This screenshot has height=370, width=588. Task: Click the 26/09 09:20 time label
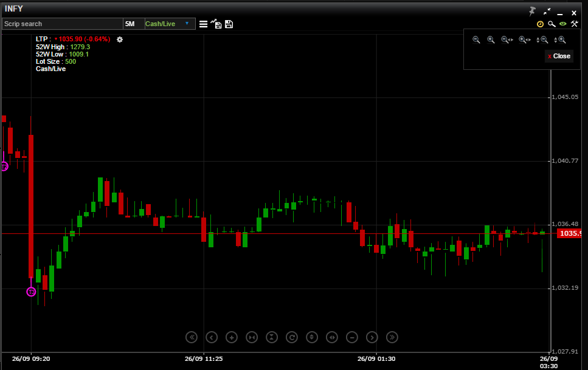pyautogui.click(x=31, y=358)
